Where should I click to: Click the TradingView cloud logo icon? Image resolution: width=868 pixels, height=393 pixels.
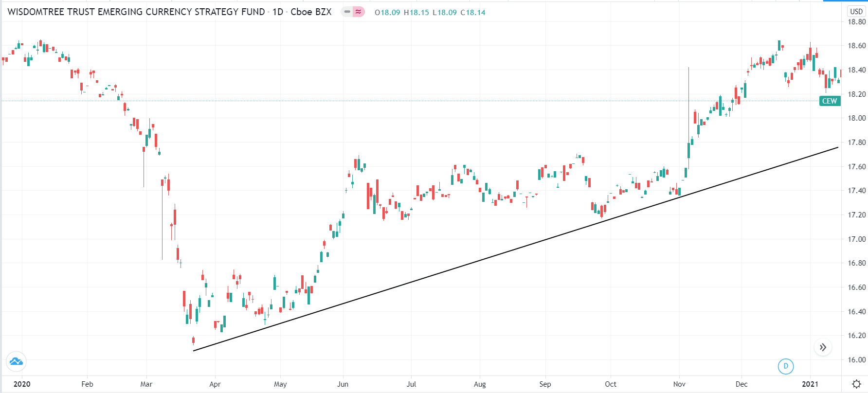[x=16, y=361]
